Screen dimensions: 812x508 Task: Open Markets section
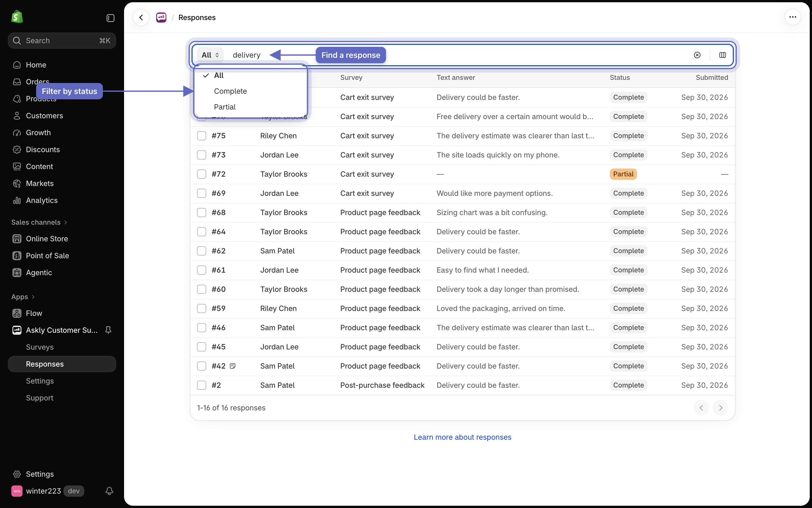(62, 183)
